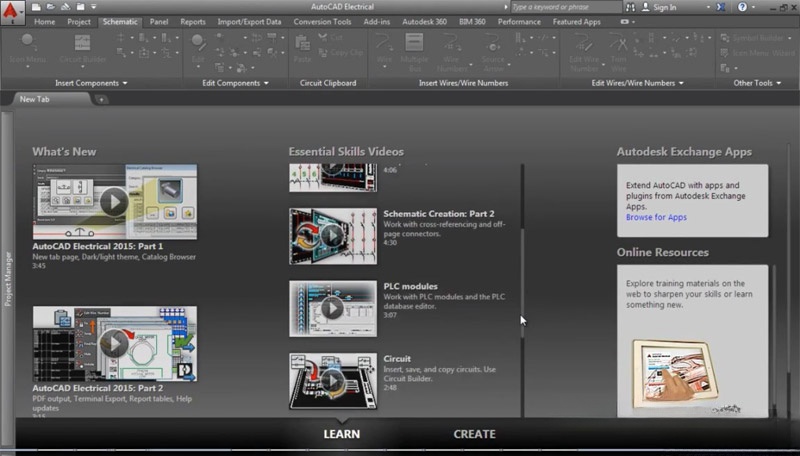This screenshot has width=800, height=456.
Task: Open the Sign In dropdown arrow
Action: point(708,7)
